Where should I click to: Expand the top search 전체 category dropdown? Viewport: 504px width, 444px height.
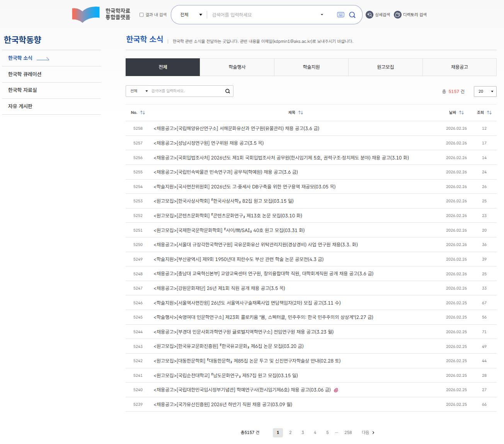coord(191,15)
